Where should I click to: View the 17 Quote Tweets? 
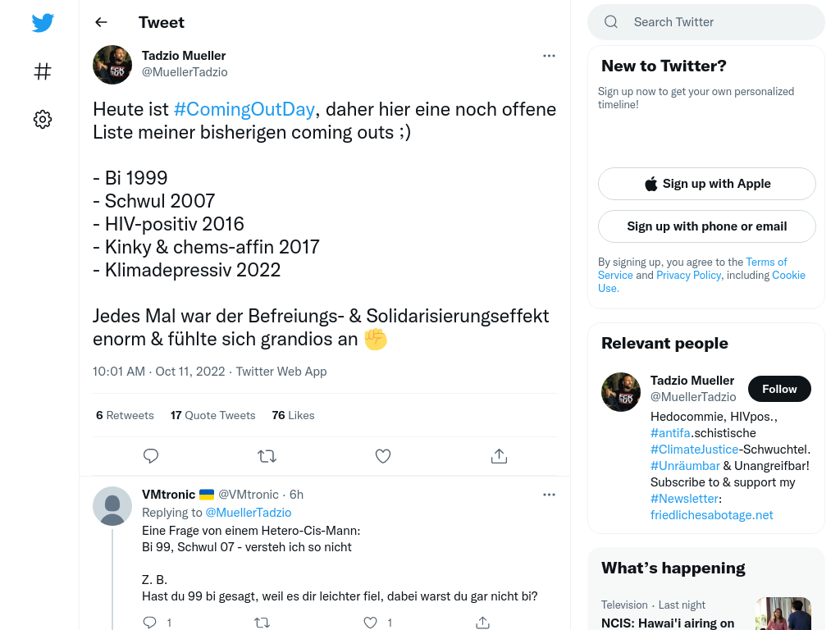click(212, 415)
